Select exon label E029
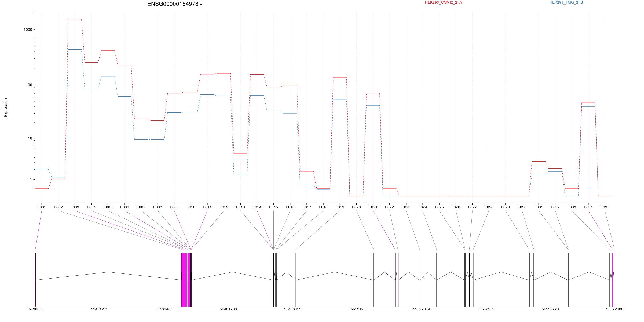Viewport: 644px width, 322px height. point(505,207)
